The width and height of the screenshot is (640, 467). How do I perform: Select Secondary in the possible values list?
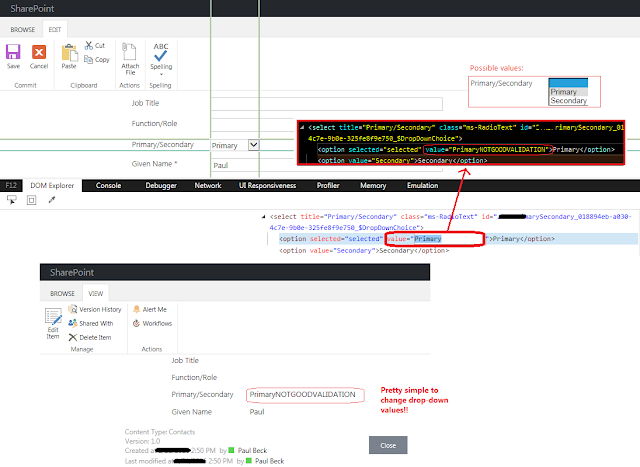pyautogui.click(x=568, y=100)
